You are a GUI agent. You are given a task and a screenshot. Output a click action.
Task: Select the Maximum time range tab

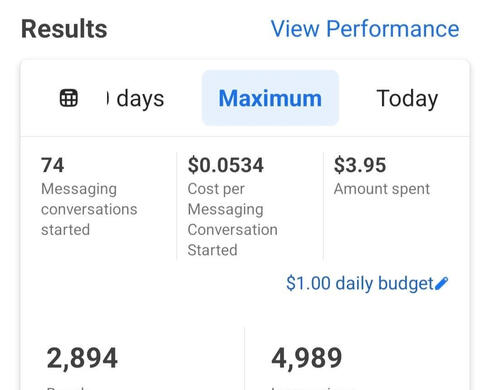pyautogui.click(x=270, y=98)
